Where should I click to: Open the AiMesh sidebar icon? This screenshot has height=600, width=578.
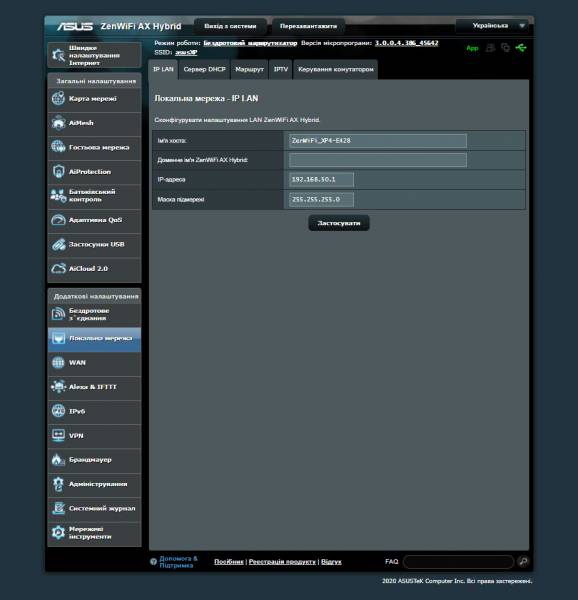tap(58, 123)
